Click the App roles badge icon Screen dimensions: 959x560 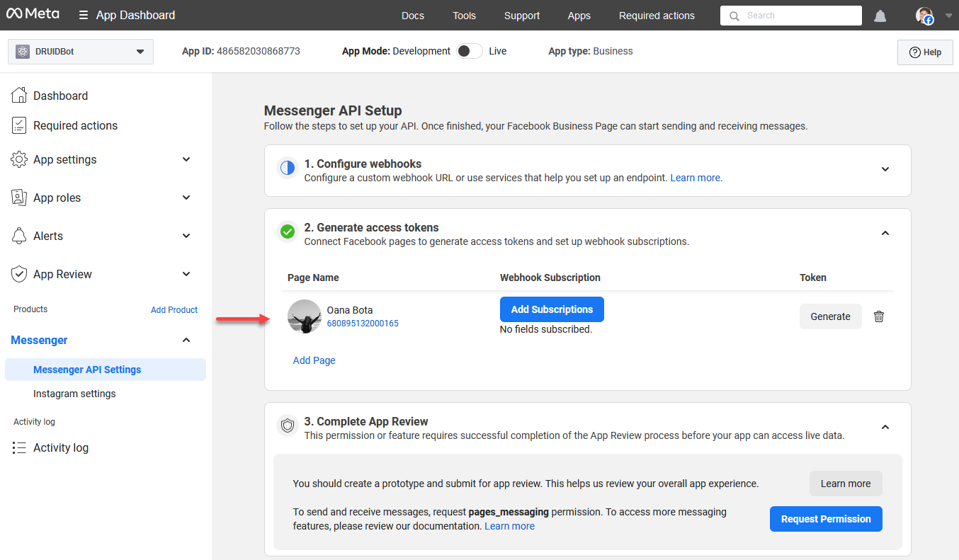19,198
